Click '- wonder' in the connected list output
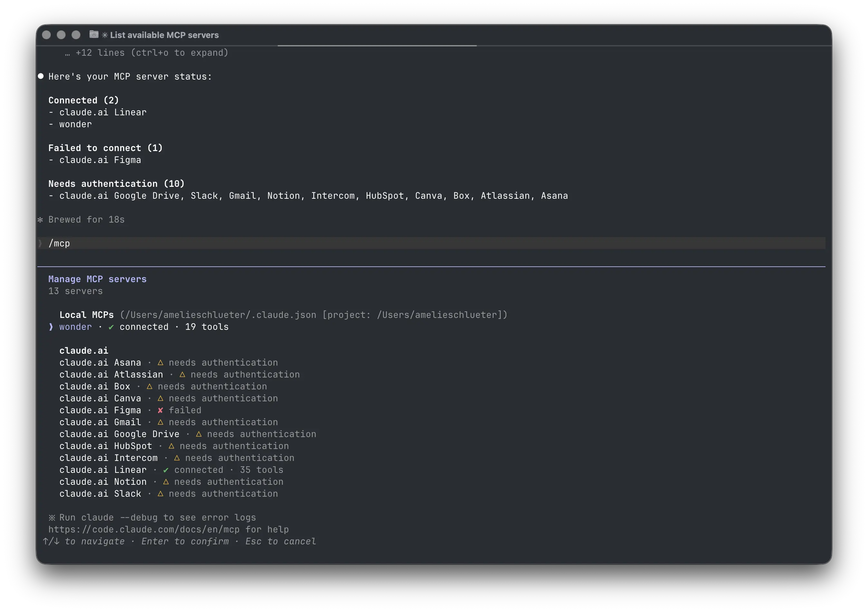 pos(70,124)
